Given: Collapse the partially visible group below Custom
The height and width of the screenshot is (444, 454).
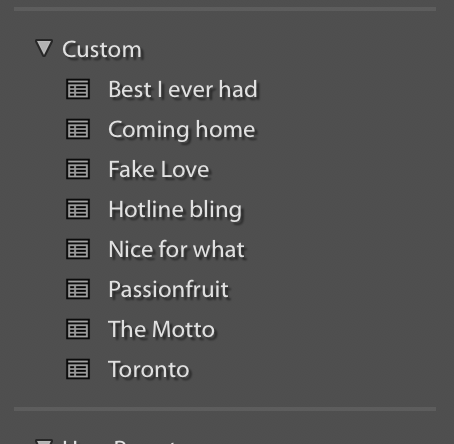Looking at the screenshot, I should click(x=44, y=442).
